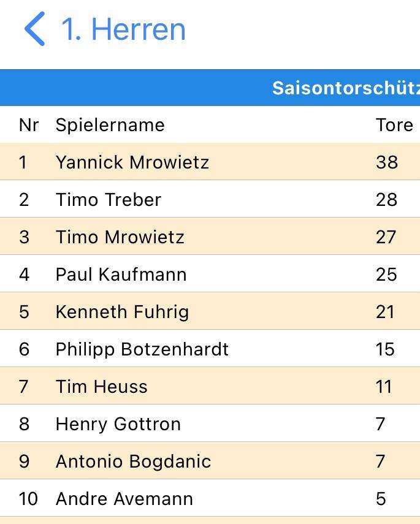The width and height of the screenshot is (420, 524).
Task: Select Andre Avemann row
Action: click(x=210, y=499)
